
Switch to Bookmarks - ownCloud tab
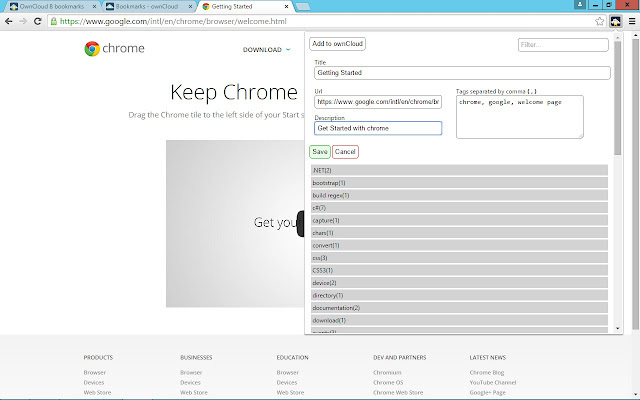[x=147, y=7]
